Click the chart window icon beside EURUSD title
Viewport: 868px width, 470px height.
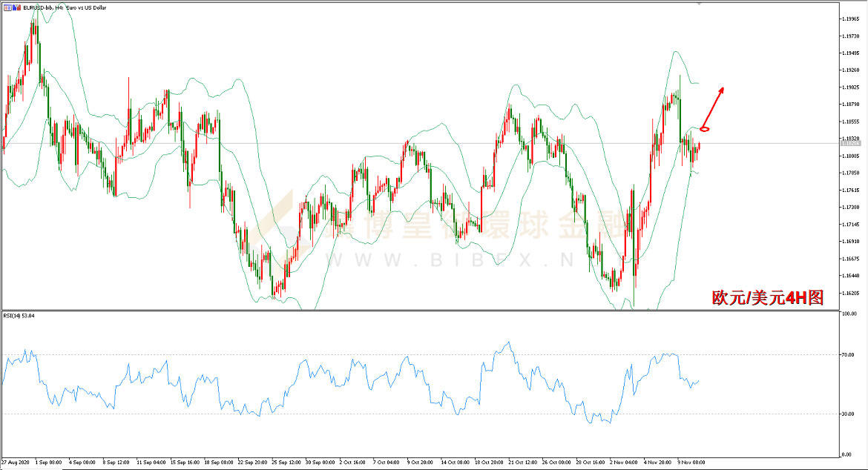[x=7, y=6]
